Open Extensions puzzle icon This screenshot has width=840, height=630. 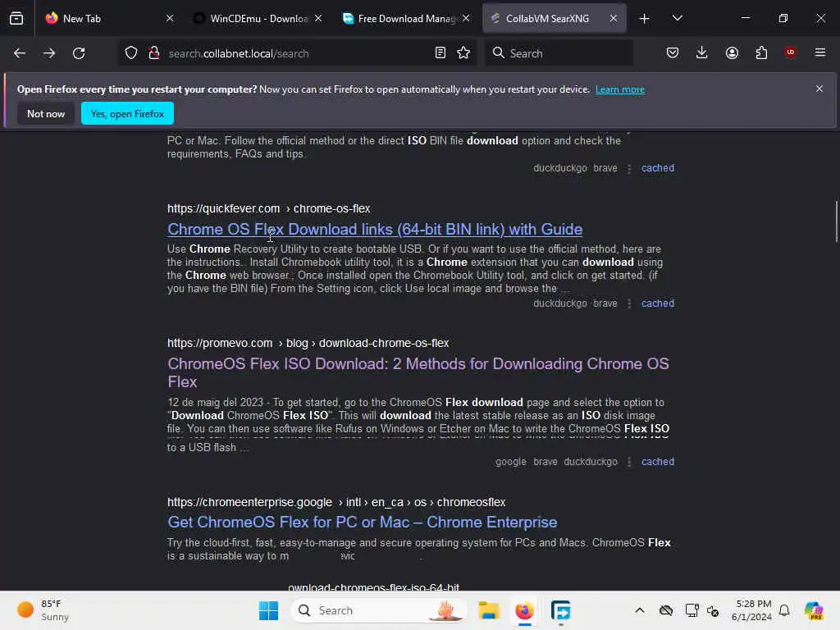tap(761, 52)
